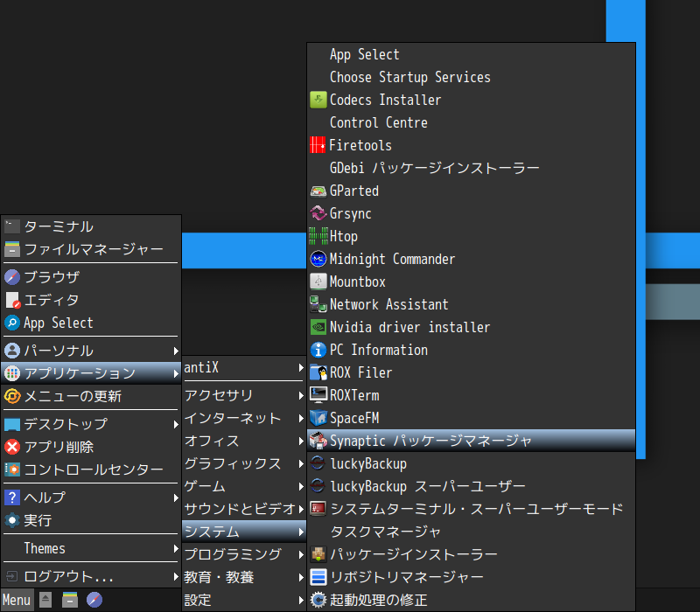Click the システムターミナル red terminal icon
The image size is (700, 612).
point(318,509)
